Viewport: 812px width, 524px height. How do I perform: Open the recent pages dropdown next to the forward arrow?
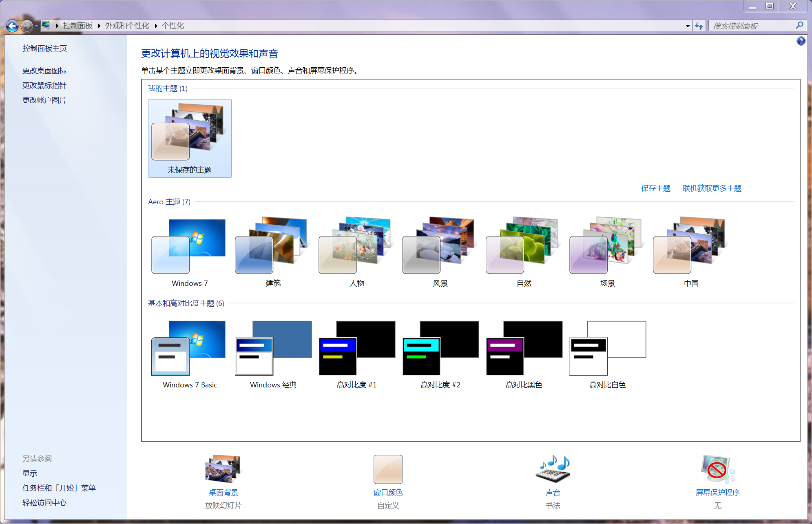[x=37, y=26]
